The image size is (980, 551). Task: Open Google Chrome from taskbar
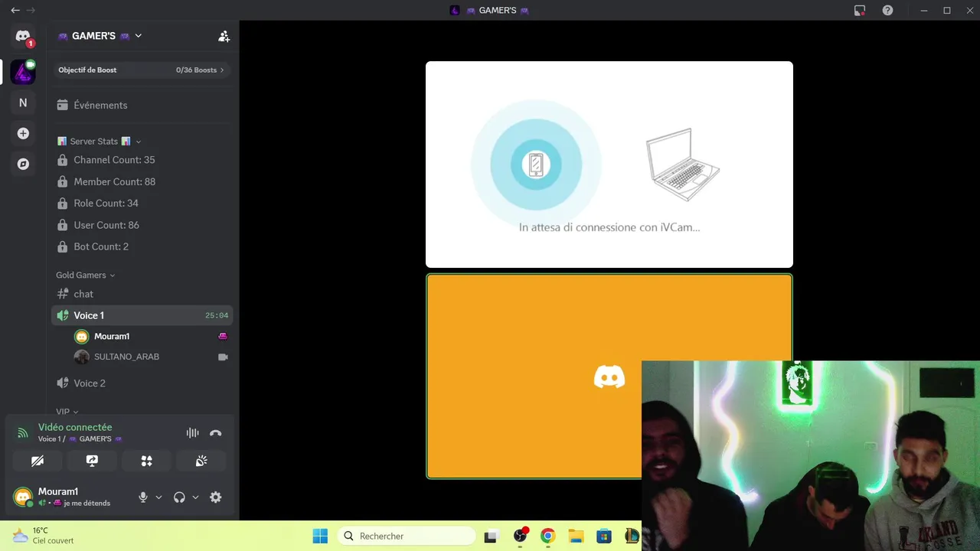pos(547,536)
